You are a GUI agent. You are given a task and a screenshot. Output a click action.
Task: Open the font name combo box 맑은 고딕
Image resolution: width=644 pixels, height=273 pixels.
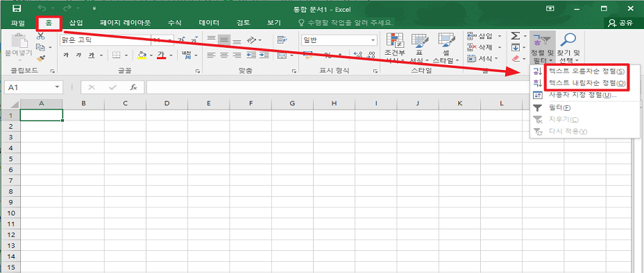105,40
